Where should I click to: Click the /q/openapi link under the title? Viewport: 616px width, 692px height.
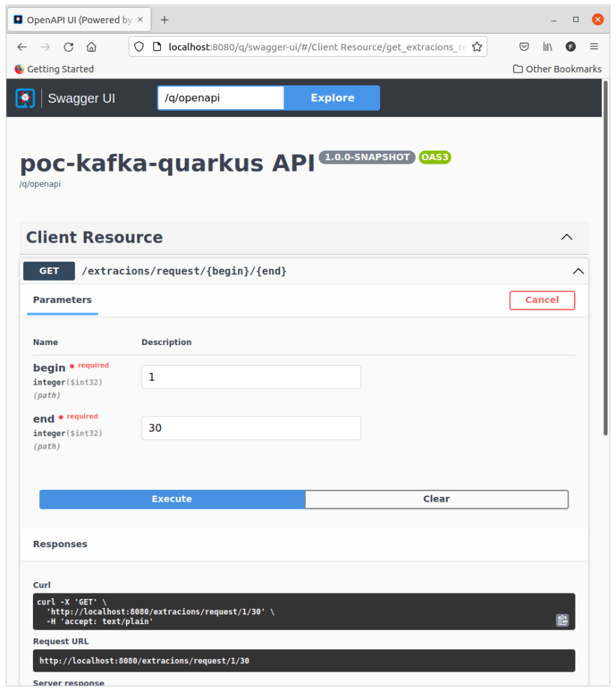point(40,184)
